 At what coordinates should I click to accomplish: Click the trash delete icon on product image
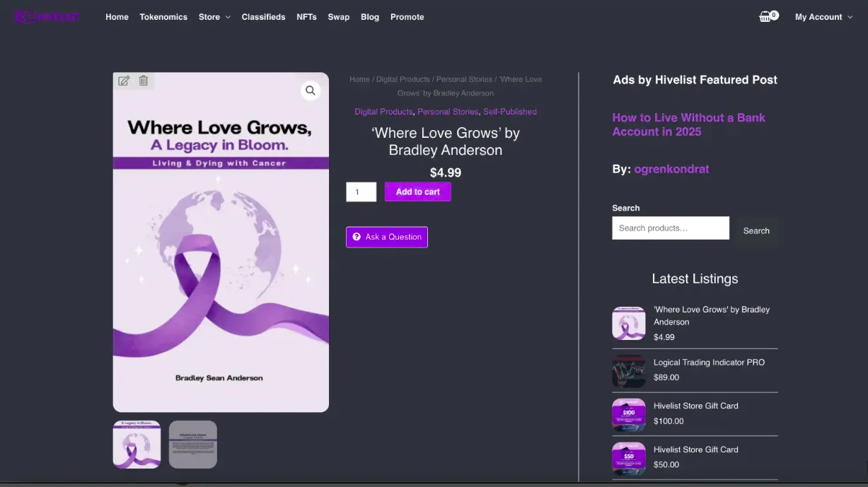pyautogui.click(x=144, y=81)
